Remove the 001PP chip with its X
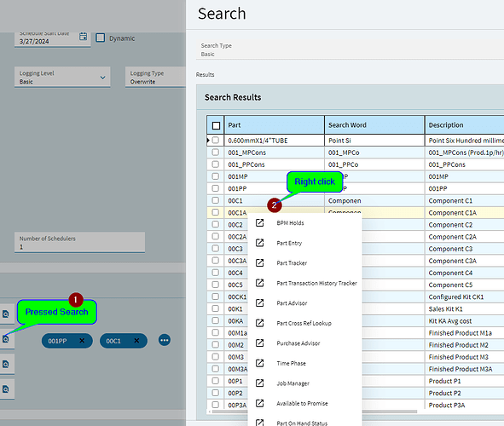Viewport: 504px width, 426px height. point(82,341)
